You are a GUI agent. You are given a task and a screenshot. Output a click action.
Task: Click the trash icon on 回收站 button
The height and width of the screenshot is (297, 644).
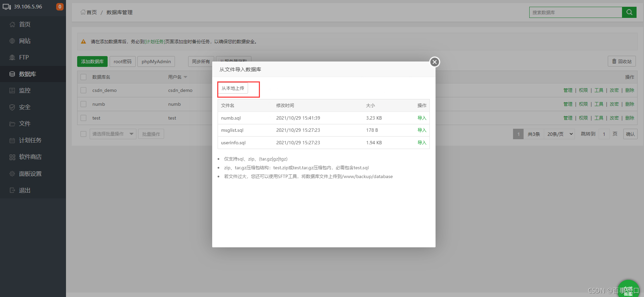[x=614, y=61]
